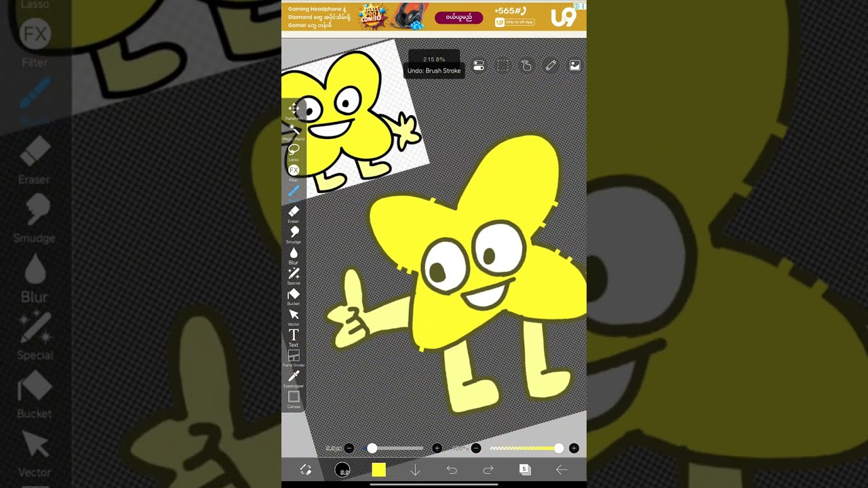
Task: Select the Bucket fill tool
Action: tap(294, 297)
